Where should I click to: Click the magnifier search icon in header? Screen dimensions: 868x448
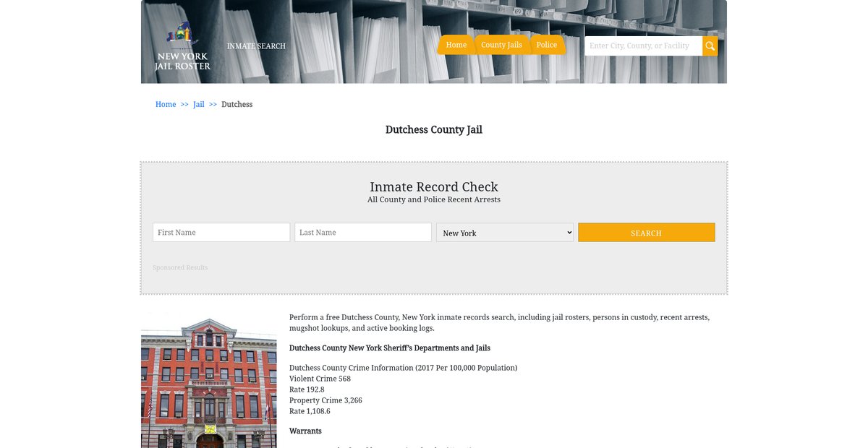[x=710, y=46]
